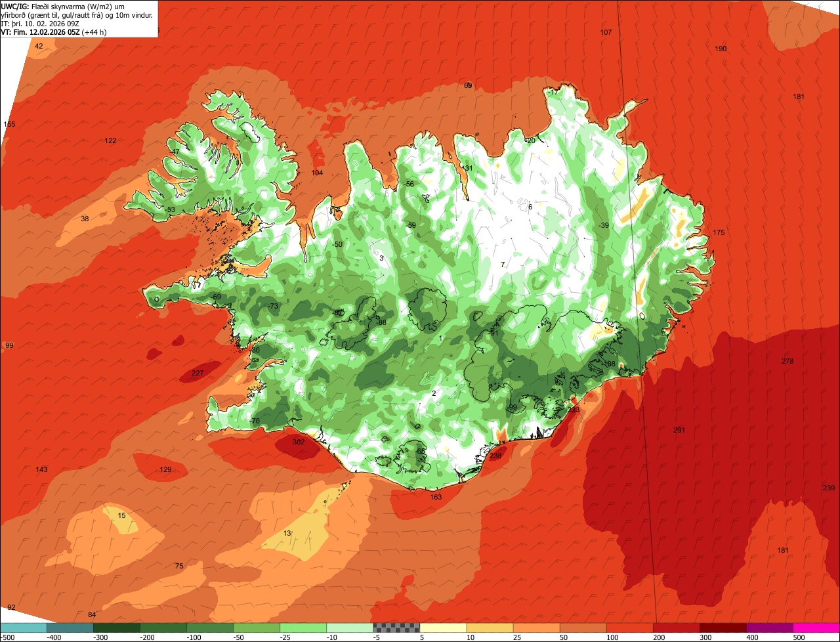Image resolution: width=840 pixels, height=642 pixels.
Task: Select the value '291' southeast of Iceland
Action: click(x=679, y=430)
